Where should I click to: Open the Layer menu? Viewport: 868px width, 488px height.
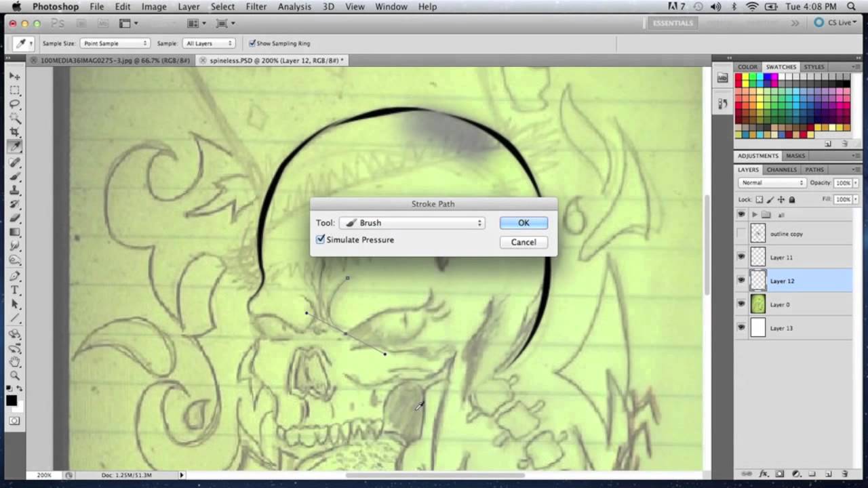(189, 7)
